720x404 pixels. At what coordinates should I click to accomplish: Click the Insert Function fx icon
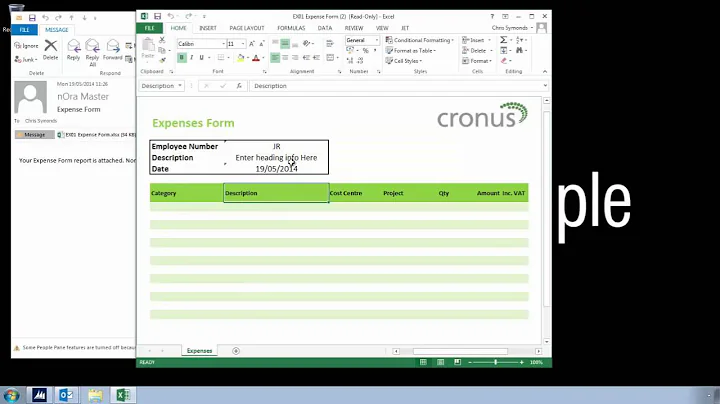239,86
